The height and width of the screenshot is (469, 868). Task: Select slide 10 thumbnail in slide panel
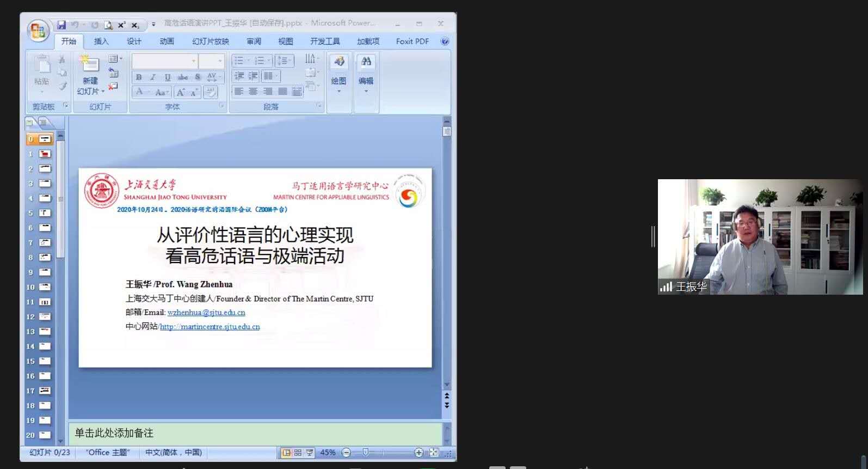[45, 287]
